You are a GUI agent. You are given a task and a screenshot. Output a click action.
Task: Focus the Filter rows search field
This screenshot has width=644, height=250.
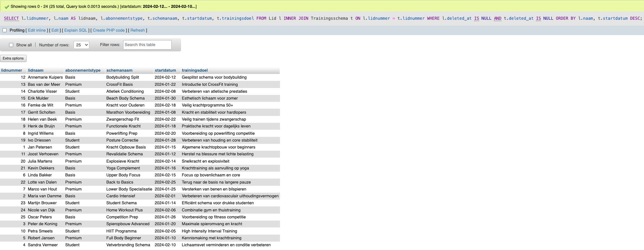(147, 45)
